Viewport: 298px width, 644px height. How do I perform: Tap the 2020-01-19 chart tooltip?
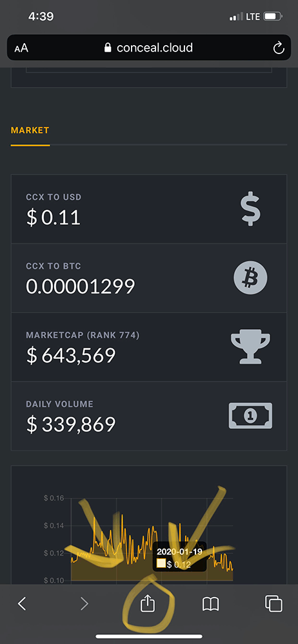click(179, 557)
